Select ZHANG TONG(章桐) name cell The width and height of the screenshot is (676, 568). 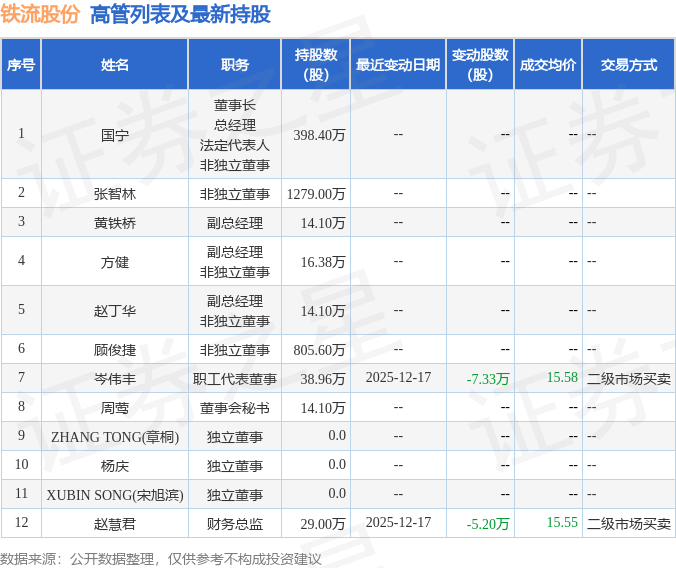point(115,437)
